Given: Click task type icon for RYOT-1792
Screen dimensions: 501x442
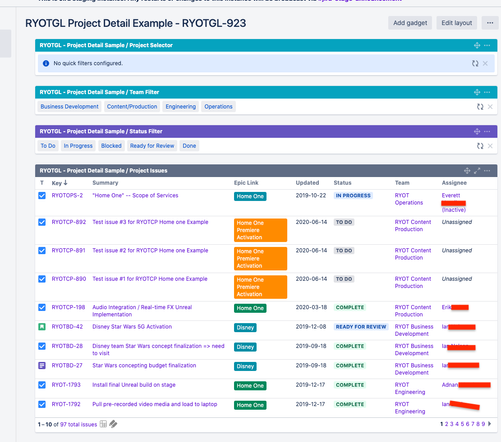Looking at the screenshot, I should pyautogui.click(x=42, y=404).
